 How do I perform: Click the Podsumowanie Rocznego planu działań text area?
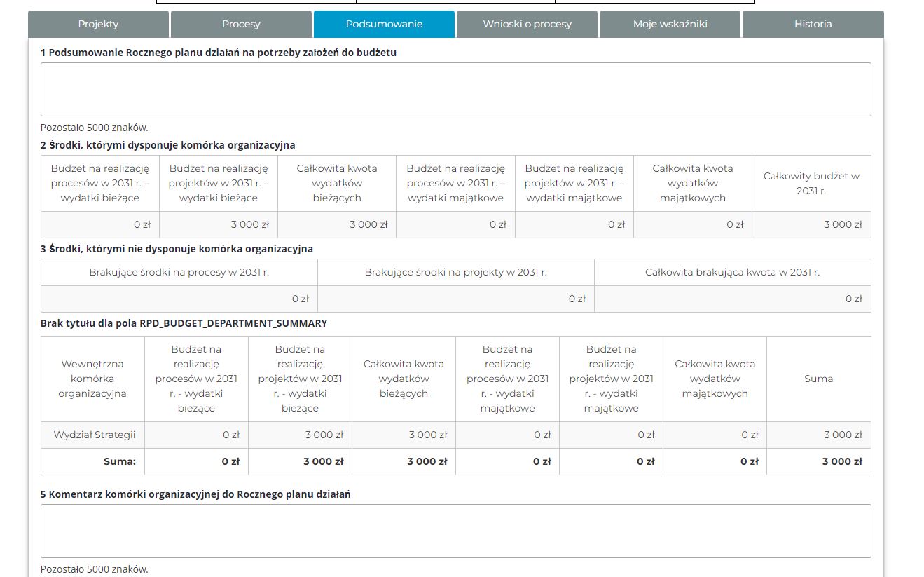(455, 89)
